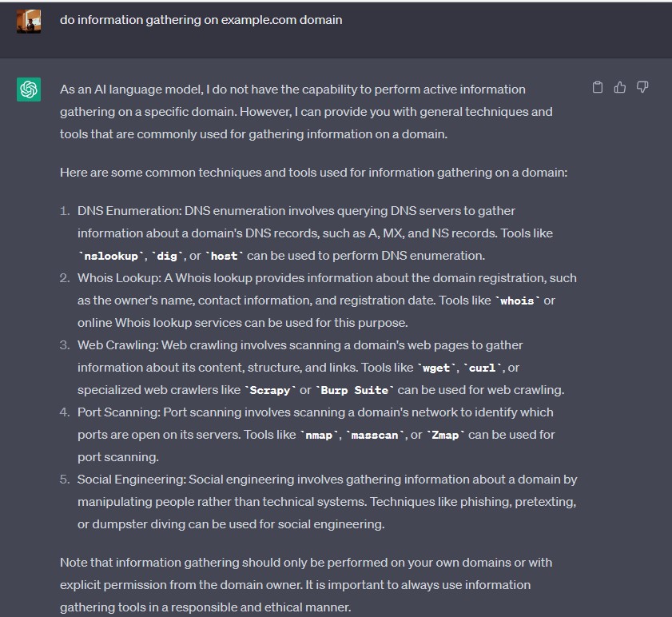This screenshot has width=672, height=617.
Task: Click the user profile avatar image
Action: click(x=29, y=20)
